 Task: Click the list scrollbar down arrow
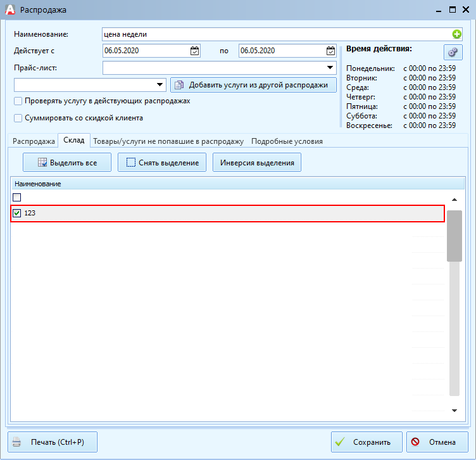tap(454, 411)
